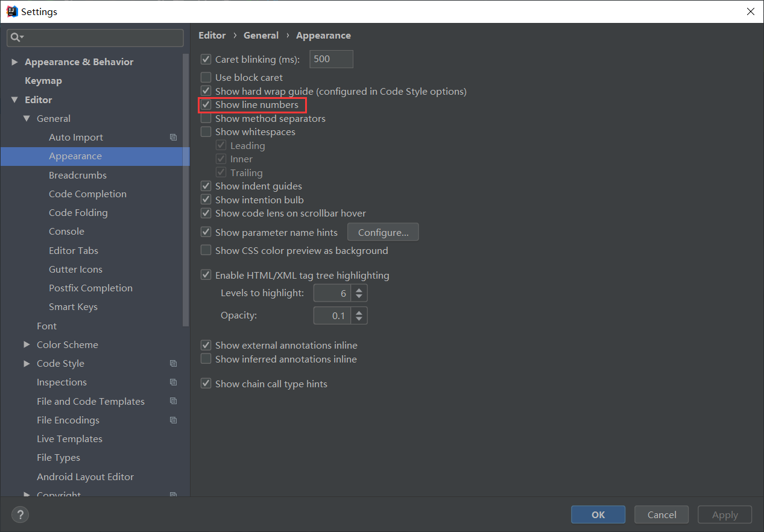Toggle Show hard wrap guide checkbox
Viewport: 764px width, 532px height.
[206, 91]
